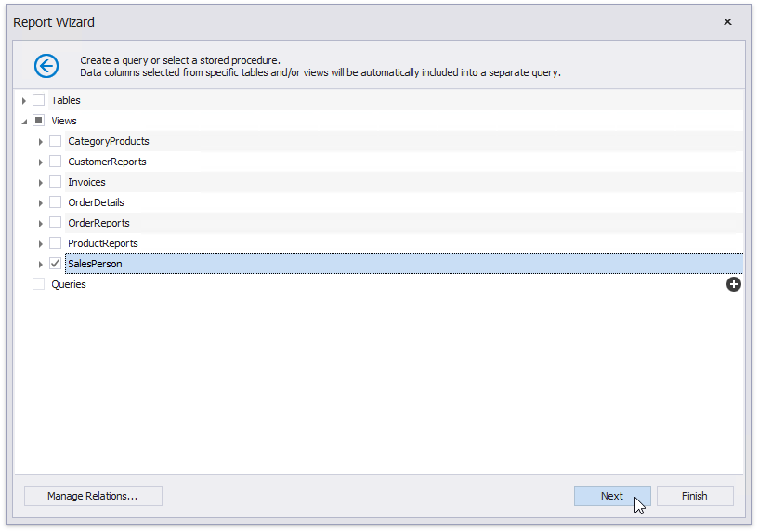Click the Next button

611,496
